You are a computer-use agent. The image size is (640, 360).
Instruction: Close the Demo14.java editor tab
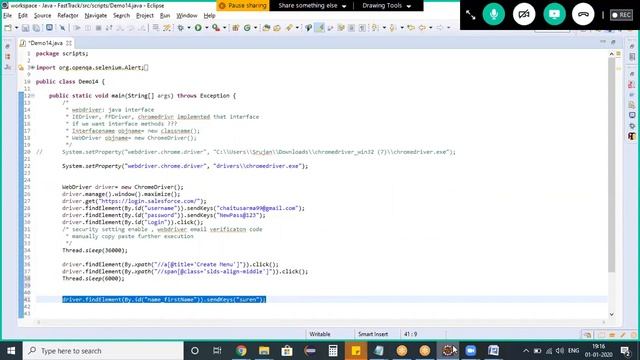pos(69,43)
